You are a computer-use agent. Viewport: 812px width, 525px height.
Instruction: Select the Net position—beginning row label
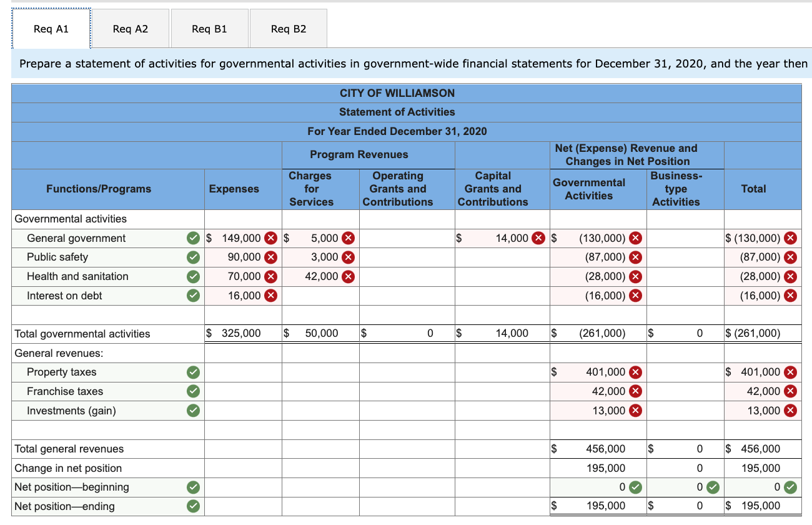click(72, 487)
